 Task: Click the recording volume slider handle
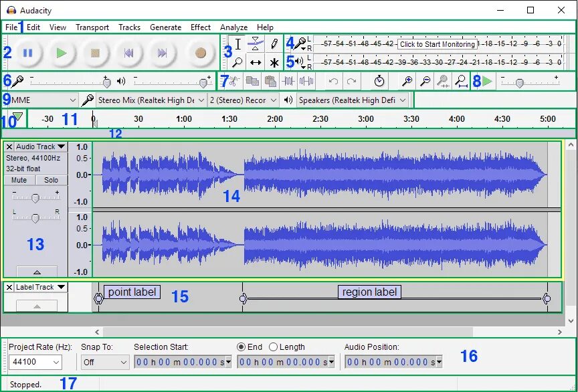106,82
